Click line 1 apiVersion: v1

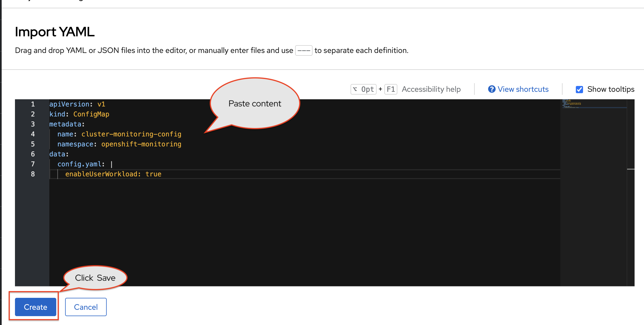point(77,104)
